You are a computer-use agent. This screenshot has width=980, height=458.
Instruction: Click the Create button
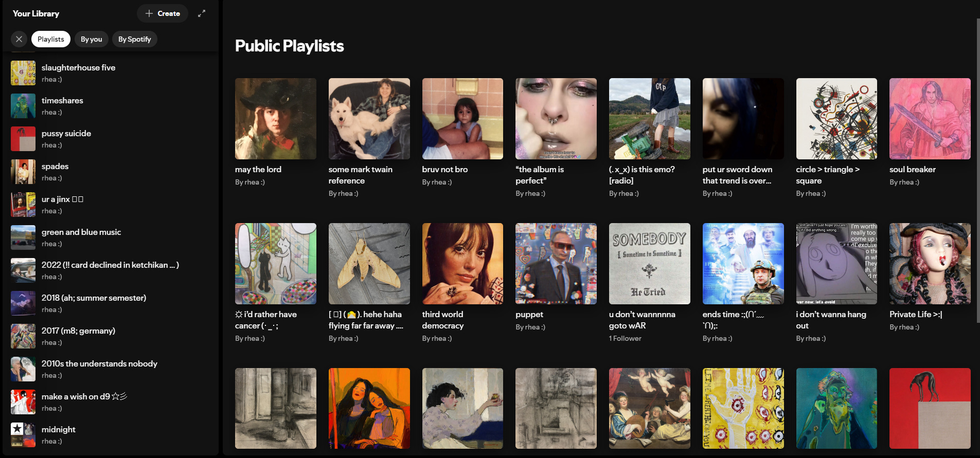[163, 13]
